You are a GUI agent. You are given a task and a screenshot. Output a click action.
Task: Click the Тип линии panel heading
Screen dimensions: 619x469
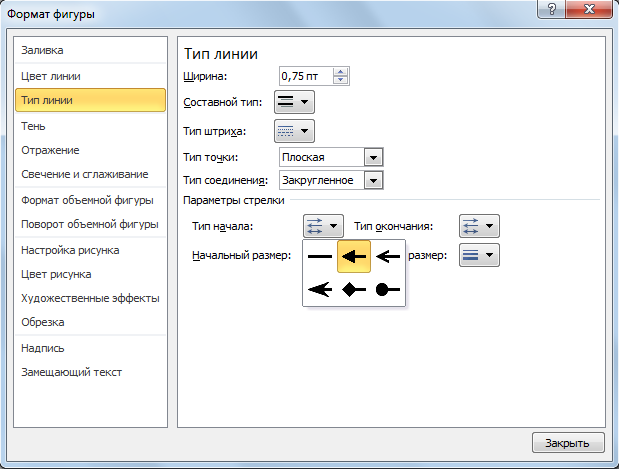point(221,54)
